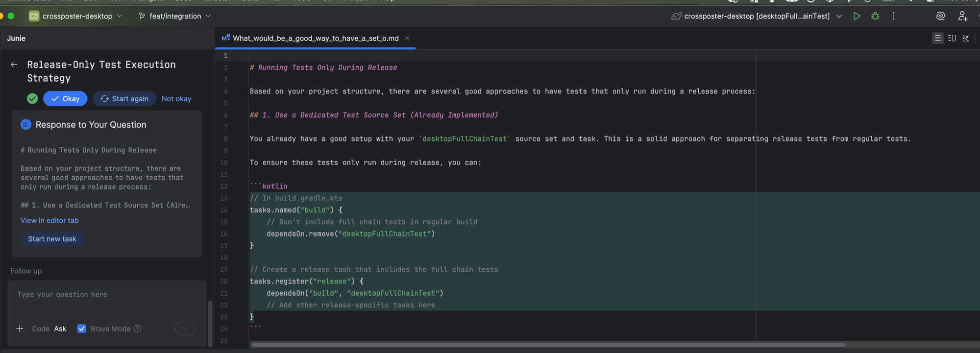The image size is (980, 353).
Task: Select Code mode
Action: [x=41, y=329]
